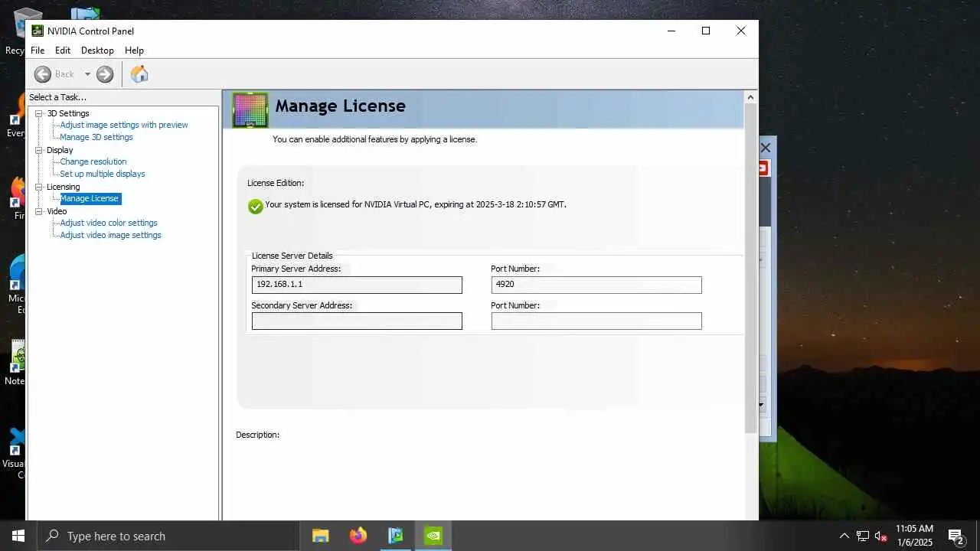This screenshot has width=980, height=551.
Task: Click the license expiry status text
Action: tap(416, 205)
